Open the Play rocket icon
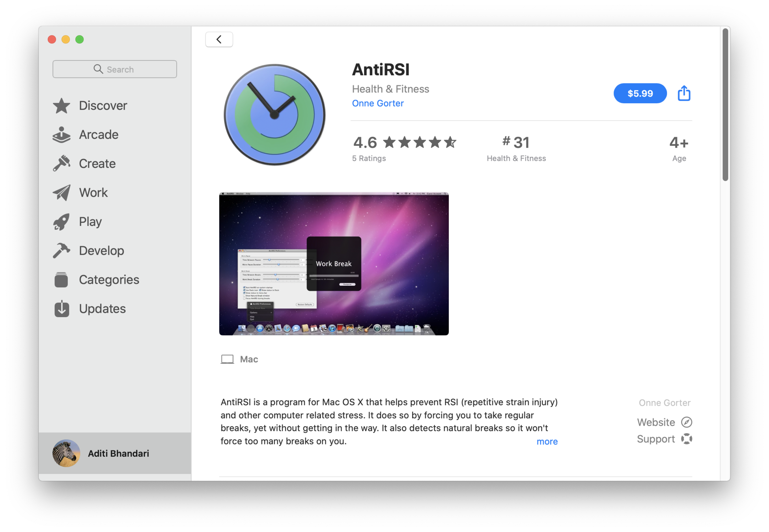 62,222
